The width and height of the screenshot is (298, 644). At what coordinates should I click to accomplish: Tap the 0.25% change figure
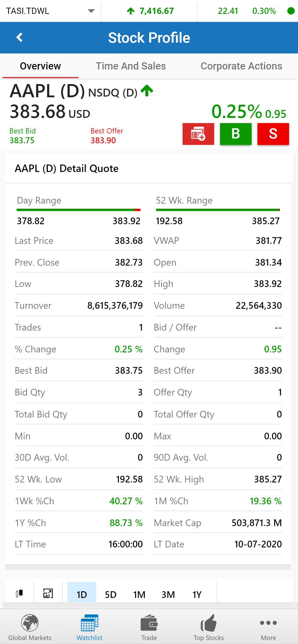236,111
